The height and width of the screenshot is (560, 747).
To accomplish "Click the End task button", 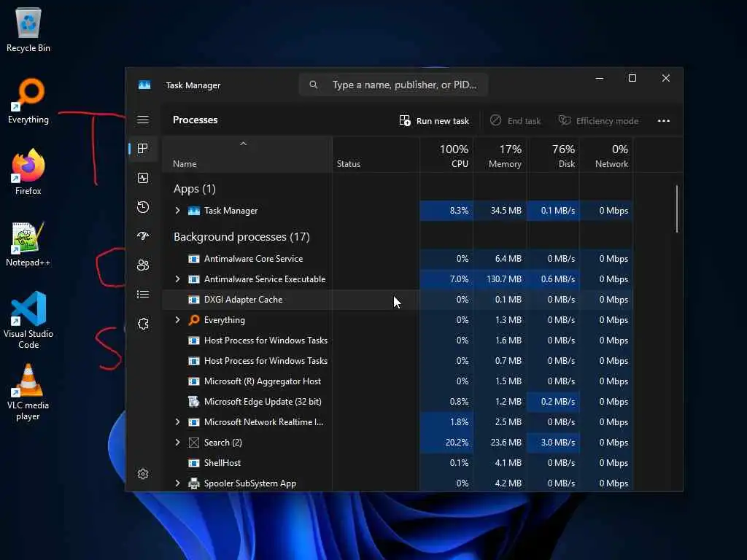I will (x=516, y=121).
